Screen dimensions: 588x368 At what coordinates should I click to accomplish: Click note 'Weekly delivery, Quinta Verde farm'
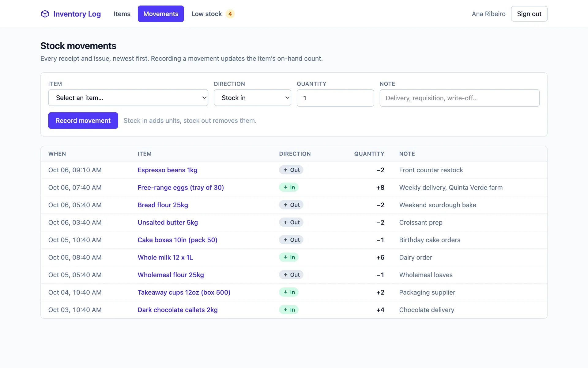tap(451, 187)
